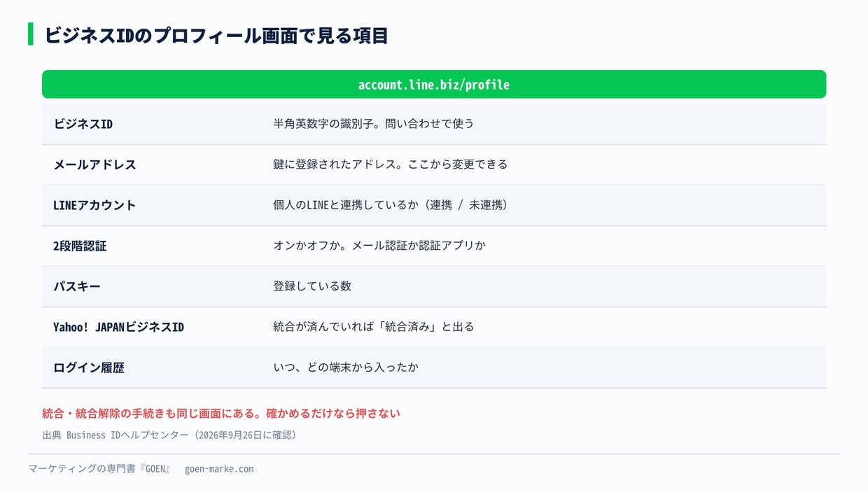This screenshot has width=868, height=490.
Task: Click the goen-marke.com footer URL
Action: (219, 468)
